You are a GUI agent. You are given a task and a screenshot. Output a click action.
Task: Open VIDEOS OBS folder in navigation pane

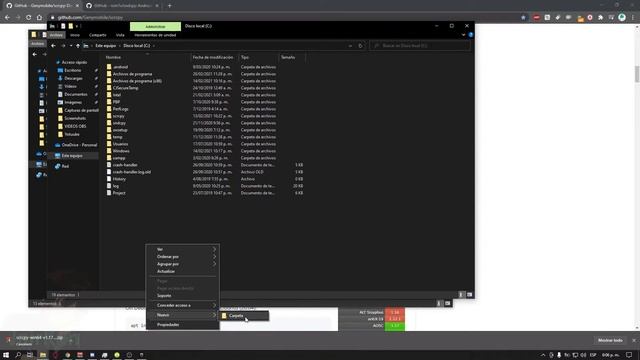[x=75, y=127]
